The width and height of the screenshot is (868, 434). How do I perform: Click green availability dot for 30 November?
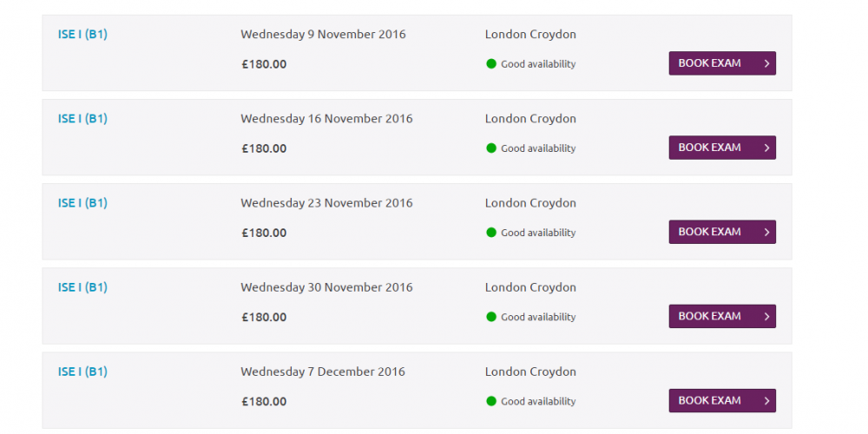point(491,317)
